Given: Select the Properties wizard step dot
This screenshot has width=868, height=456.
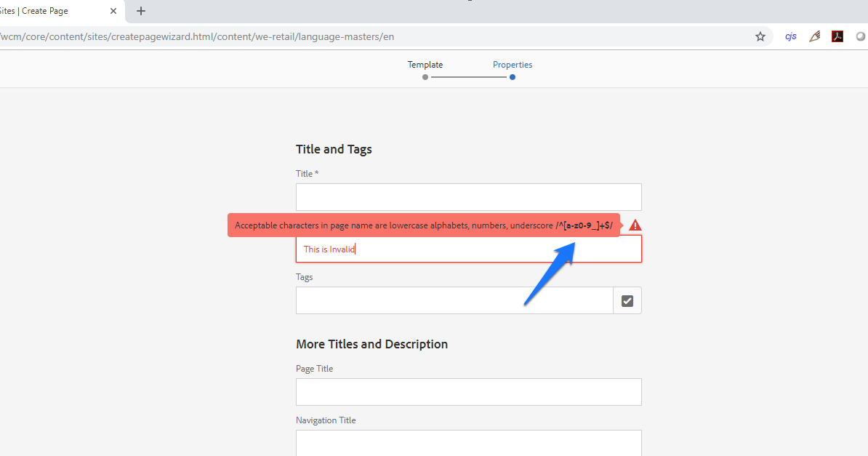Looking at the screenshot, I should pos(512,77).
